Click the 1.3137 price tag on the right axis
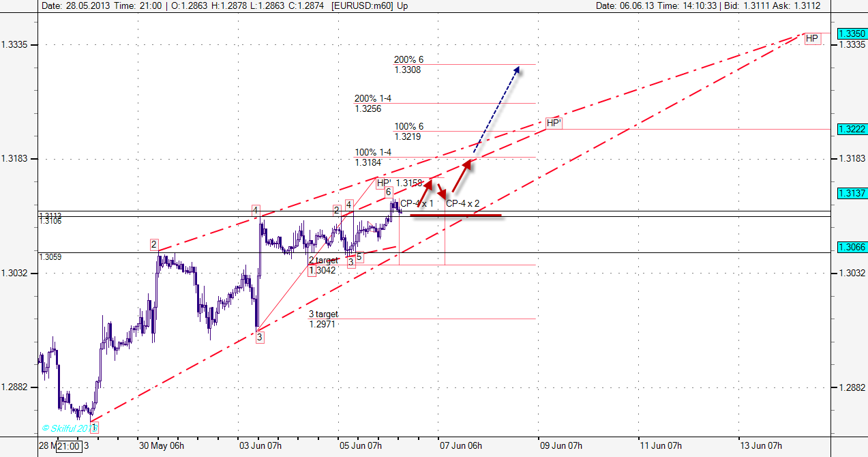This screenshot has width=868, height=457. [x=852, y=193]
